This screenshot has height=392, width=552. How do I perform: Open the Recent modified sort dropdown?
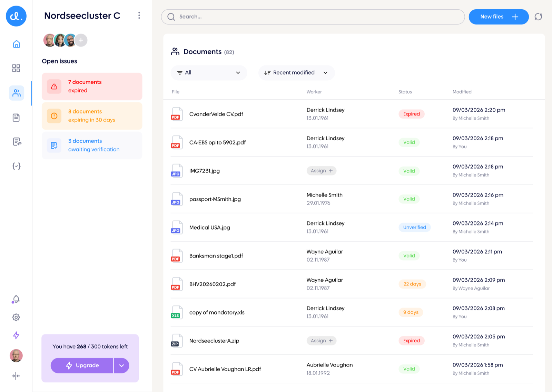[x=296, y=73]
